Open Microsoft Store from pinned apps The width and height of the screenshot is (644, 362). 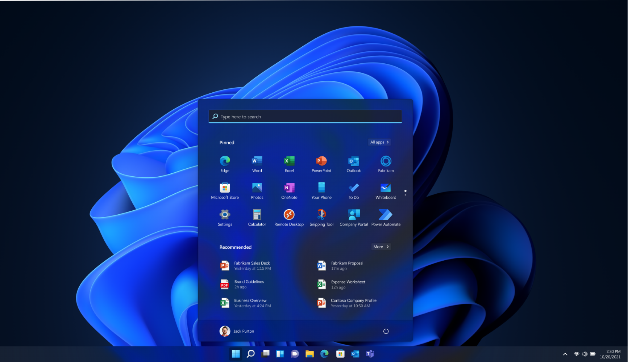click(x=225, y=191)
